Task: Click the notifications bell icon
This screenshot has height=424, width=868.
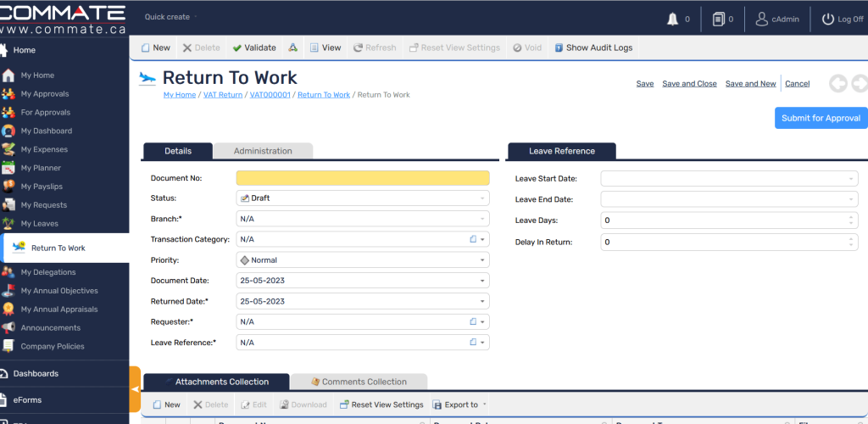Action: coord(673,19)
